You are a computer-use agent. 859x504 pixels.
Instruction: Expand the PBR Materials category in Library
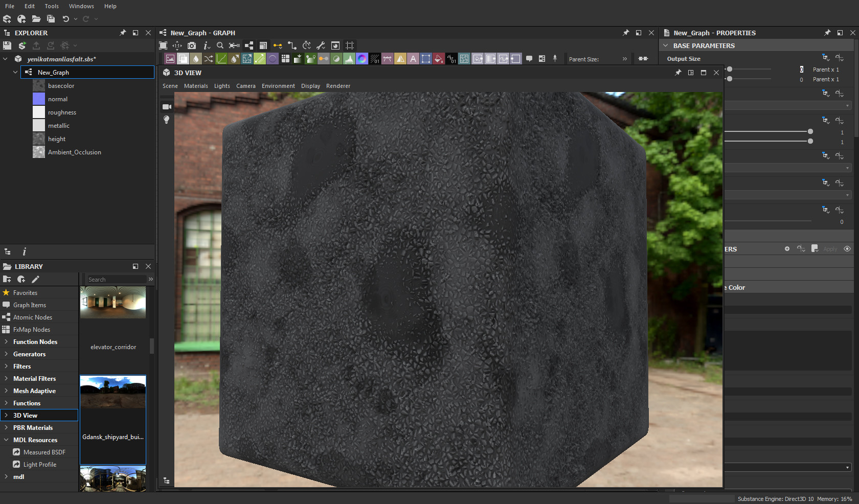(x=5, y=427)
